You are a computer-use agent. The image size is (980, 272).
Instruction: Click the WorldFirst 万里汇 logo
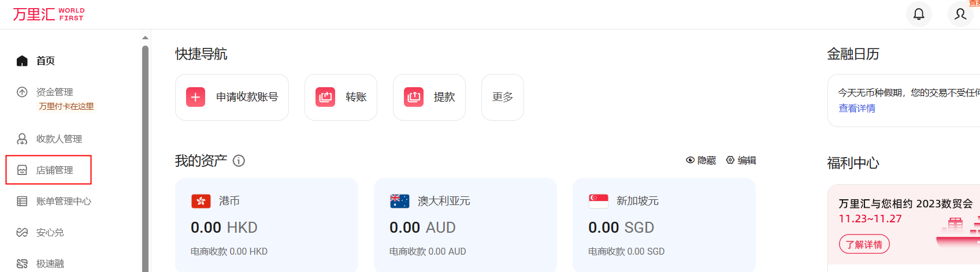49,14
